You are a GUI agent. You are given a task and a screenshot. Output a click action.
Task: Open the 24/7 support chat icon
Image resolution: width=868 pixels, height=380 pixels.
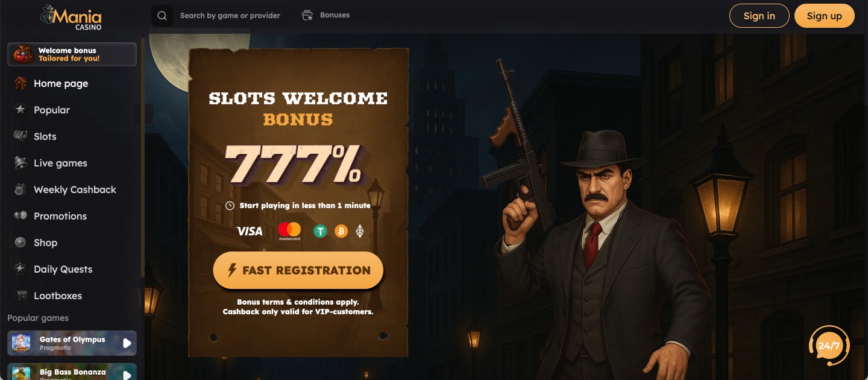tap(829, 346)
